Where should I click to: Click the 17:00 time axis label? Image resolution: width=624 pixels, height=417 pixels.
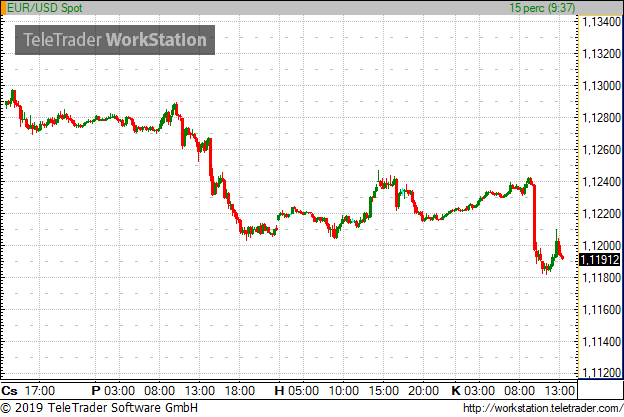40,391
